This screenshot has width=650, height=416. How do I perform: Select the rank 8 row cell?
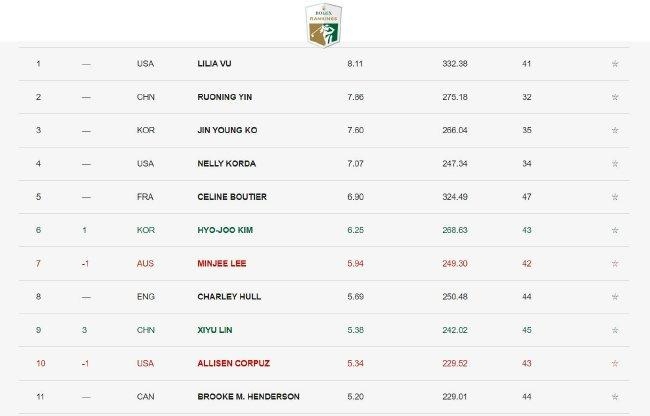tap(39, 296)
